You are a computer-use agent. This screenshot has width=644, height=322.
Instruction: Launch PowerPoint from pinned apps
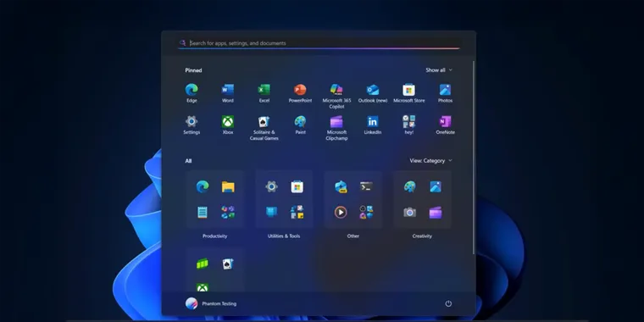click(x=300, y=93)
